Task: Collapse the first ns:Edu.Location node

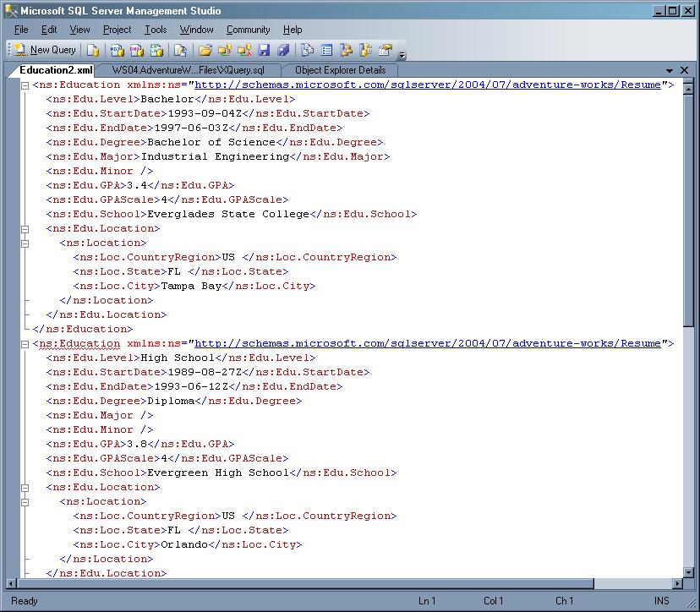Action: tap(25, 229)
